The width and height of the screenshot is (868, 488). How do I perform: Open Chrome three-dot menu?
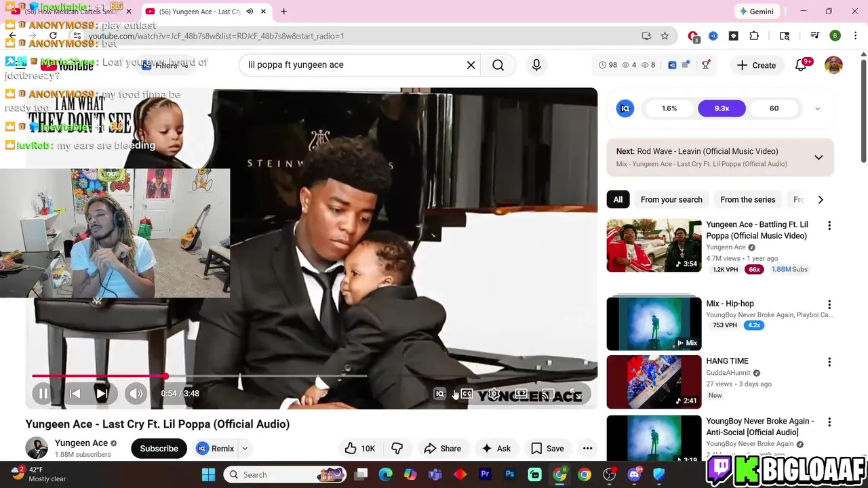[855, 36]
